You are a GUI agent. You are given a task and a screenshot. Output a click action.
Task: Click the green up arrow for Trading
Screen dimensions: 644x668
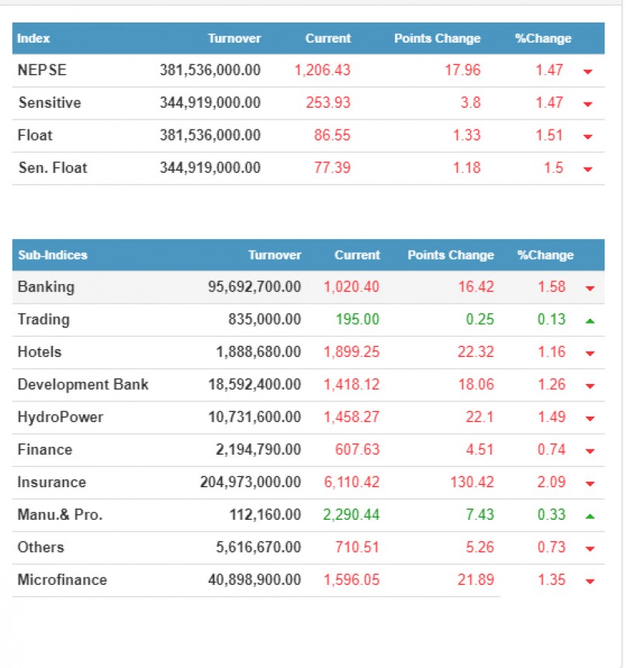[589, 320]
